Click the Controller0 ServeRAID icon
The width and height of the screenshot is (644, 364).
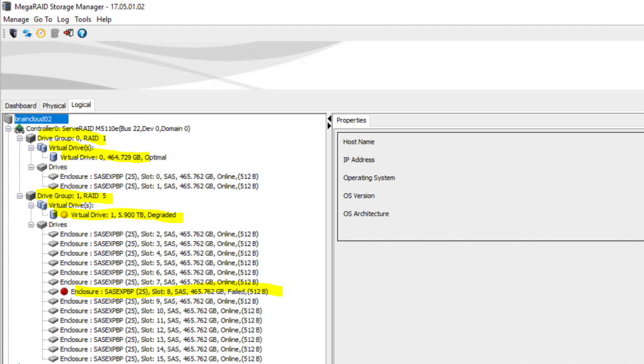tap(19, 128)
